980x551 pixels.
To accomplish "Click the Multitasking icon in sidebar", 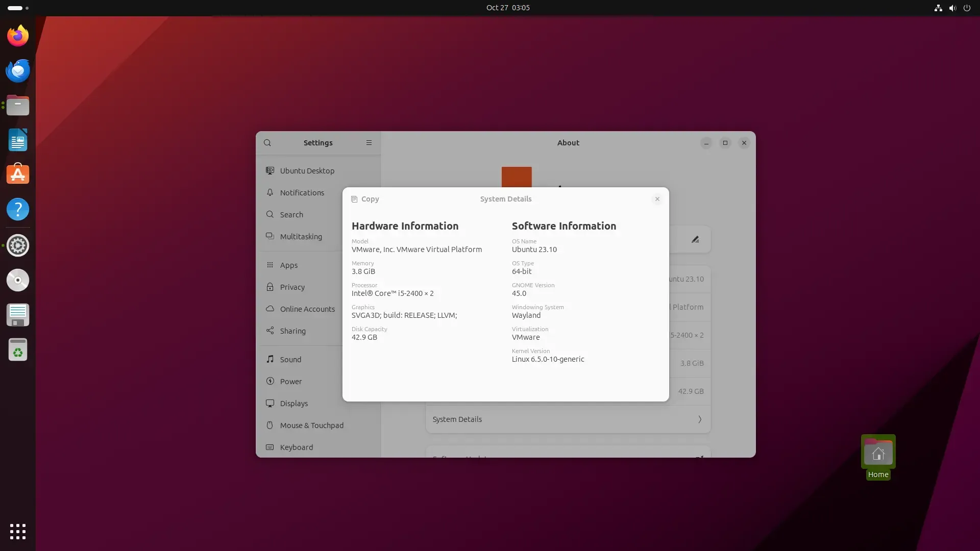I will [x=270, y=236].
